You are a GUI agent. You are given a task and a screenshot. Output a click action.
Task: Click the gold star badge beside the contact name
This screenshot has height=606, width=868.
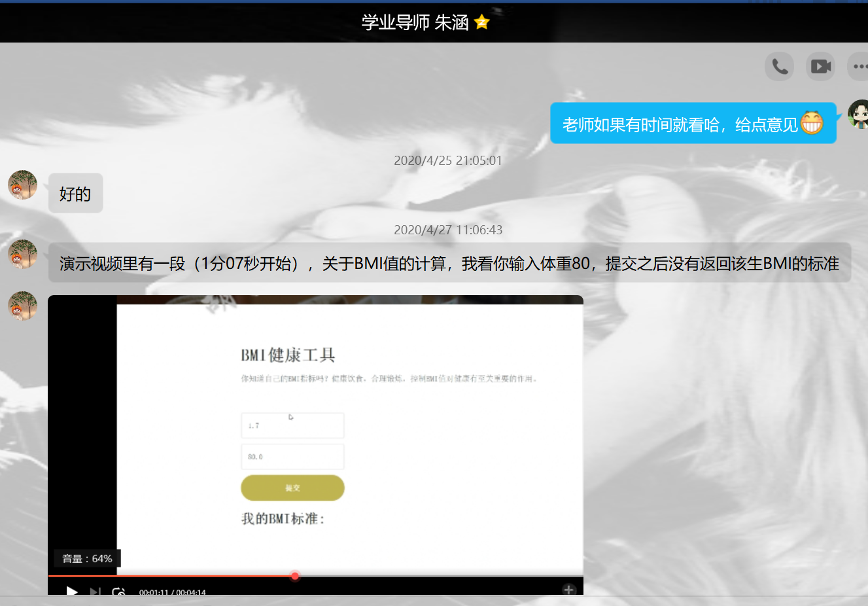click(x=482, y=22)
